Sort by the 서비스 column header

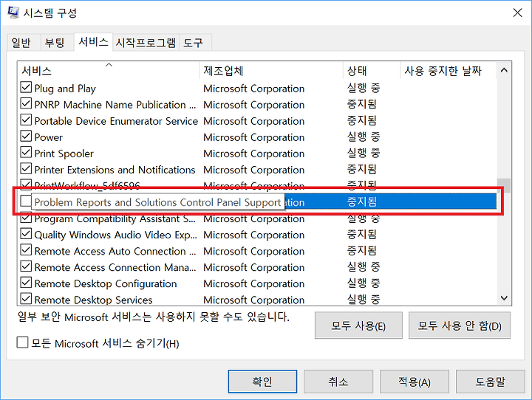pos(108,71)
